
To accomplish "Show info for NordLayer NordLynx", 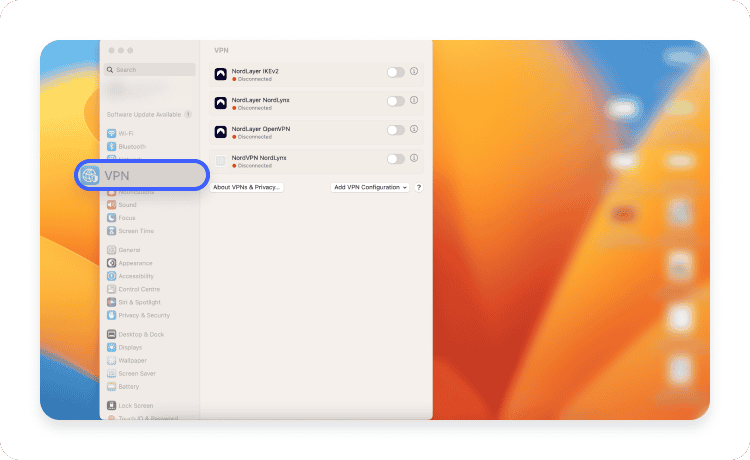I will 414,100.
